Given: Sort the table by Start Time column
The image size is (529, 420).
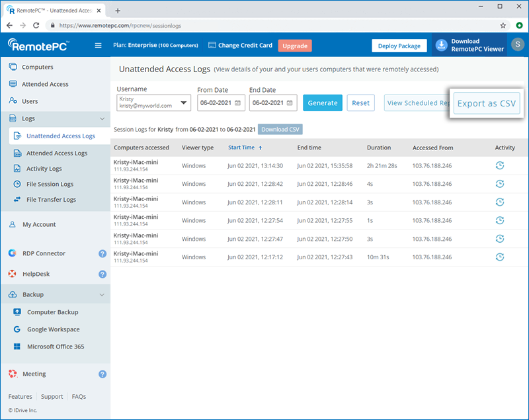Looking at the screenshot, I should pyautogui.click(x=241, y=147).
